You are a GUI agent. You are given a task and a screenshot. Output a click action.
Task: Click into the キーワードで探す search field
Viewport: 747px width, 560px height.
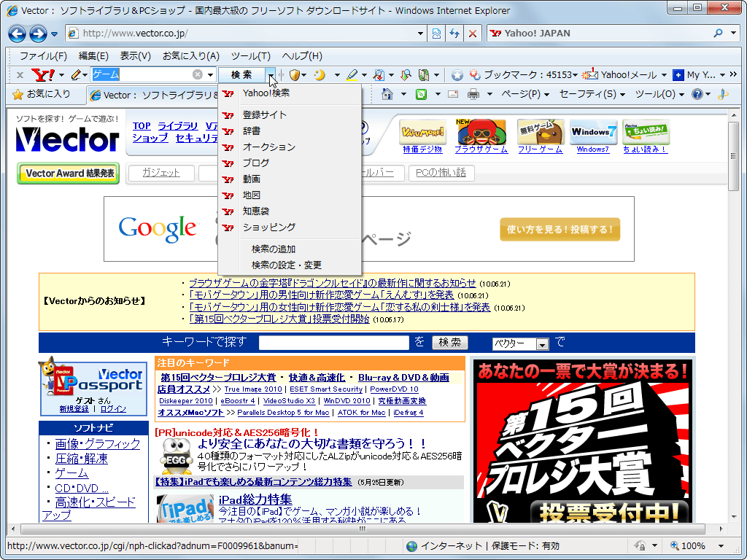pyautogui.click(x=334, y=343)
